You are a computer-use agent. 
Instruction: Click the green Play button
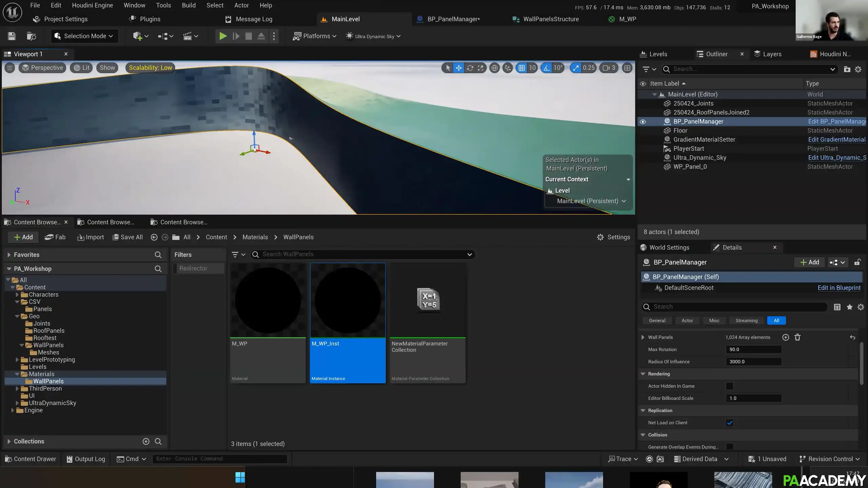point(223,36)
